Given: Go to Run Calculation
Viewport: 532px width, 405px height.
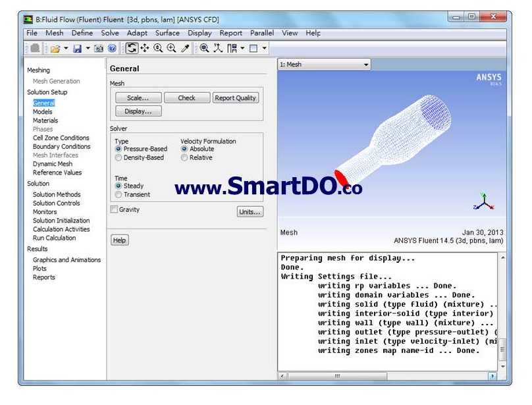Looking at the screenshot, I should [x=54, y=238].
